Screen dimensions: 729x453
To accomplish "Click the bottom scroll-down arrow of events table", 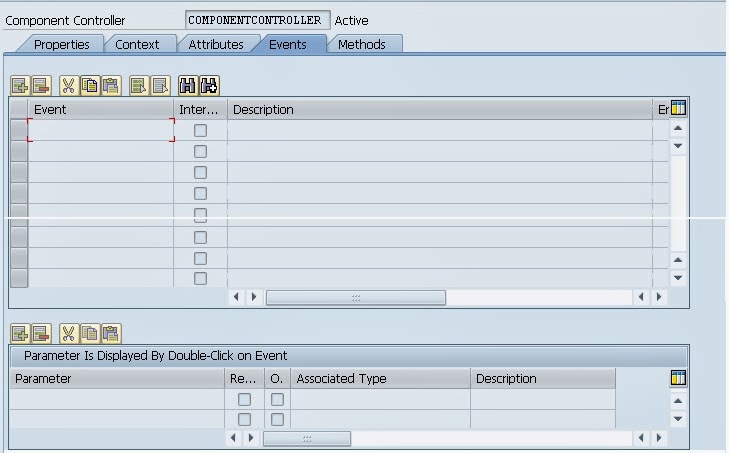I will (x=678, y=278).
